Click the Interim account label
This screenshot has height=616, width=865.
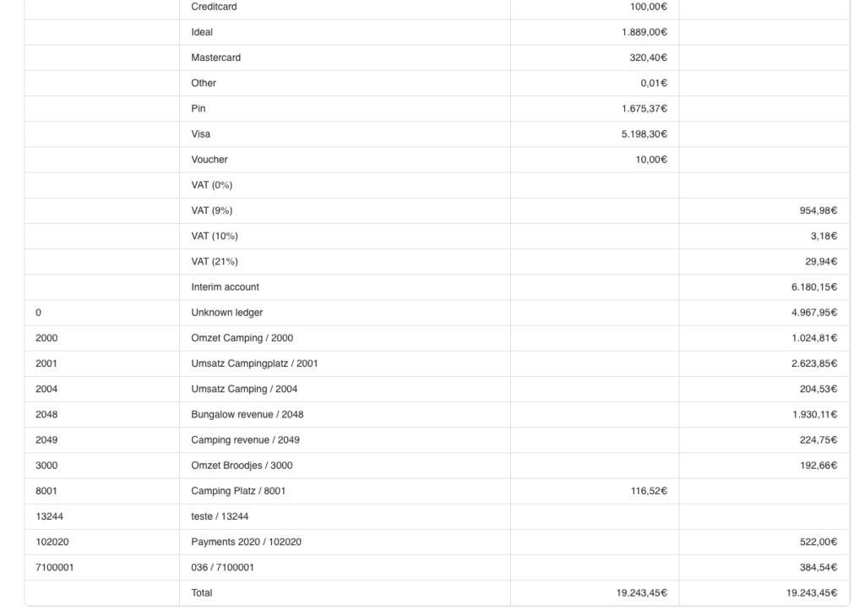[226, 286]
